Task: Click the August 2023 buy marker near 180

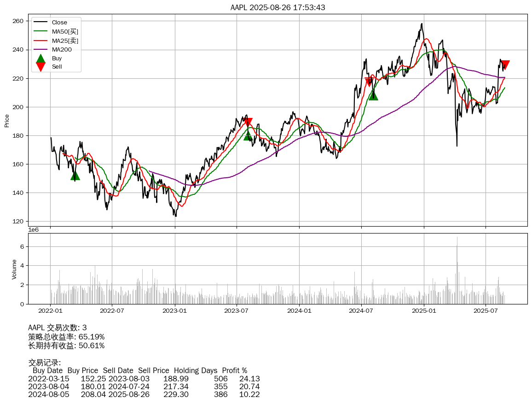Action: click(248, 135)
